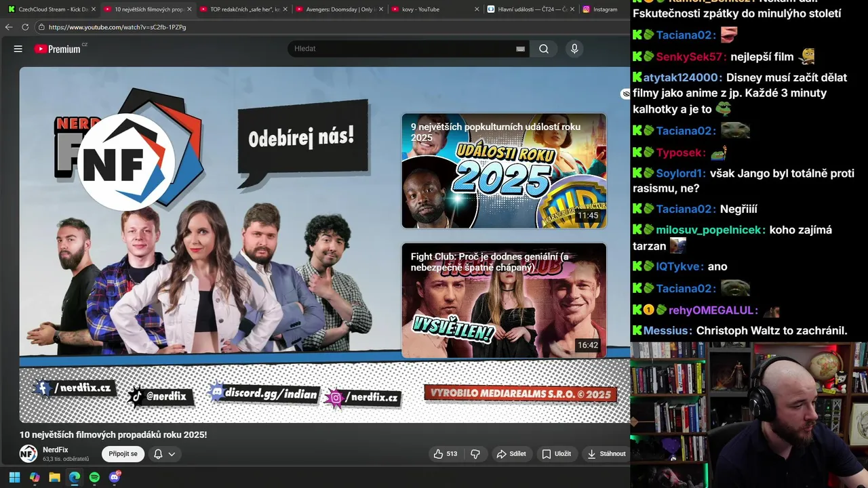The width and height of the screenshot is (868, 488).
Task: Click the 16:42 duration badge
Action: pos(588,346)
